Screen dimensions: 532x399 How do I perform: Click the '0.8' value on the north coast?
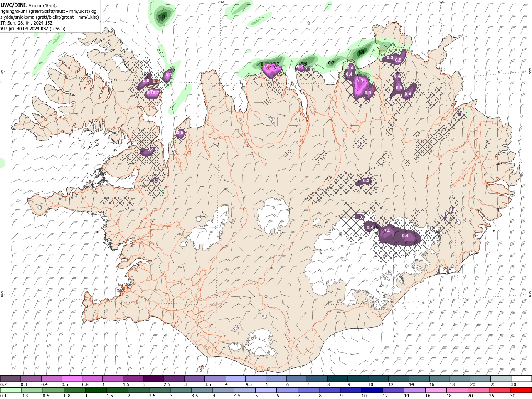[x=304, y=64]
